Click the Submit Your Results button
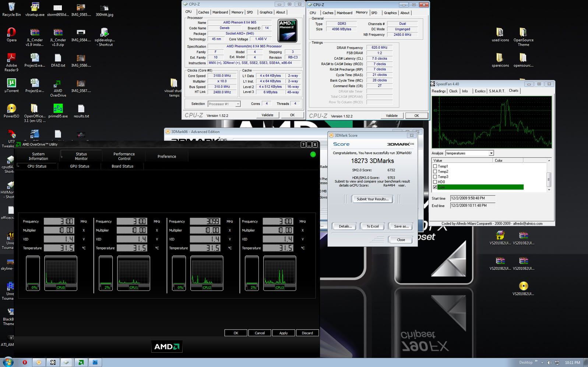Image resolution: width=588 pixels, height=367 pixels. (x=372, y=199)
